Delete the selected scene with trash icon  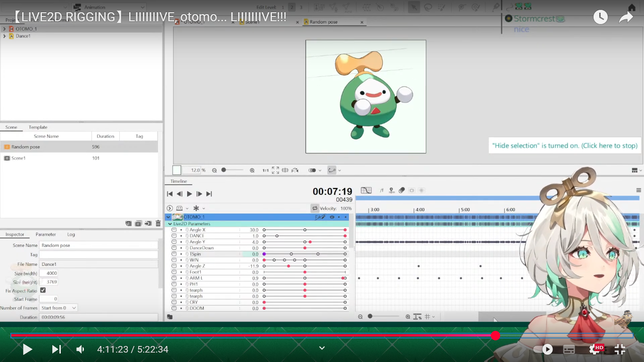[x=158, y=223]
